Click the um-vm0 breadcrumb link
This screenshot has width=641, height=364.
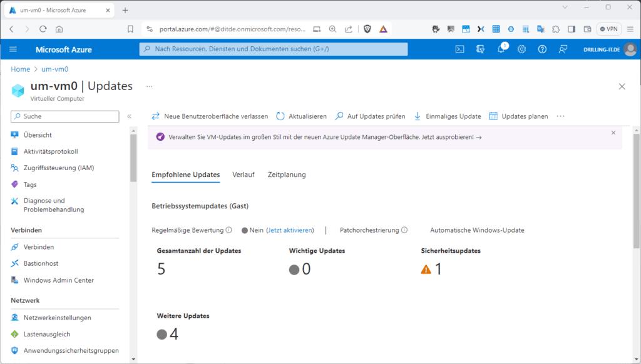click(55, 69)
